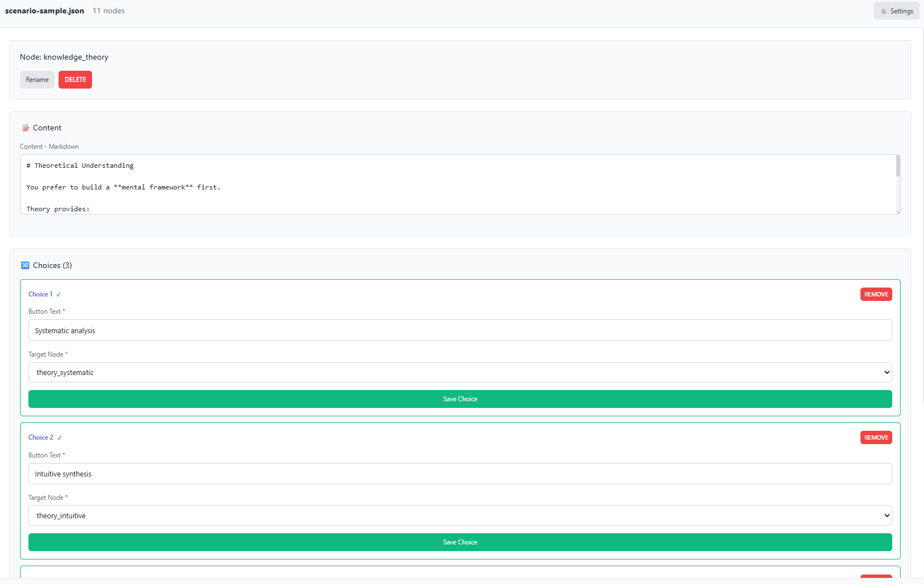924x584 pixels.
Task: Click the green checkmark beside Choice 1
Action: pyautogui.click(x=59, y=295)
